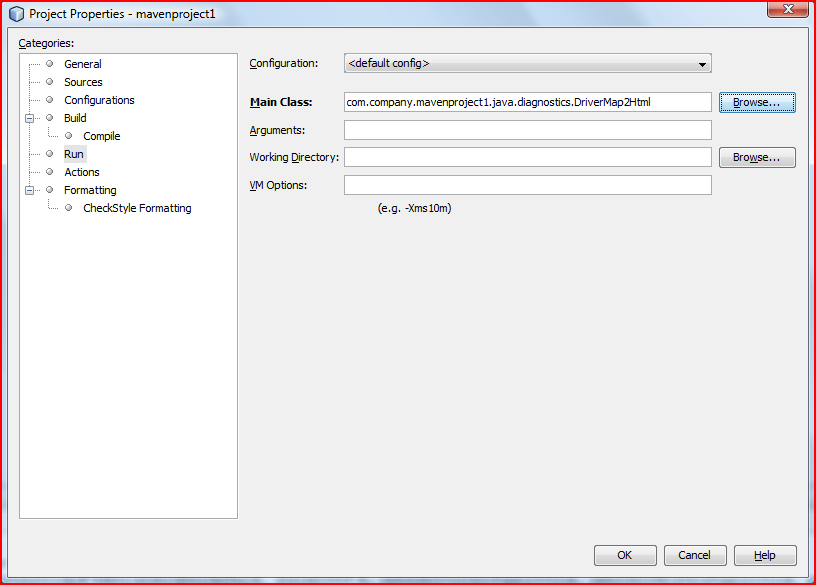Select the Sources category

[x=83, y=82]
